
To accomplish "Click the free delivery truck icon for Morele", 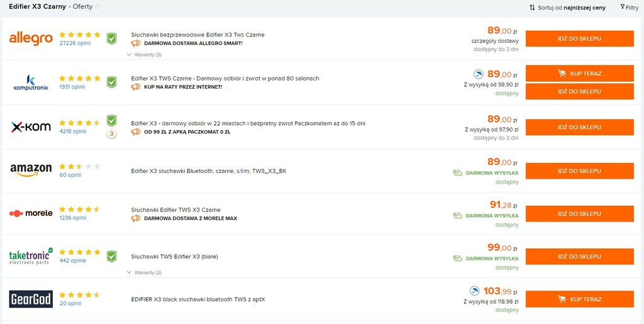I will [x=458, y=216].
